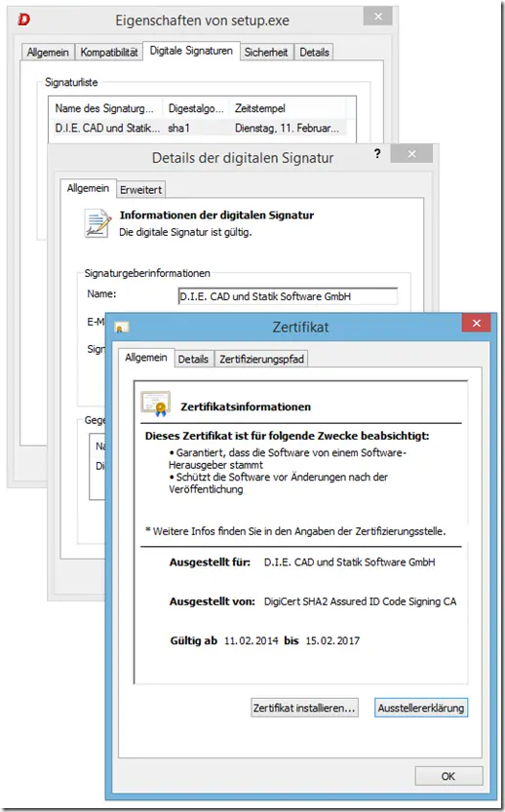The height and width of the screenshot is (812, 505).
Task: Switch to Erweitert tab
Action: click(141, 189)
